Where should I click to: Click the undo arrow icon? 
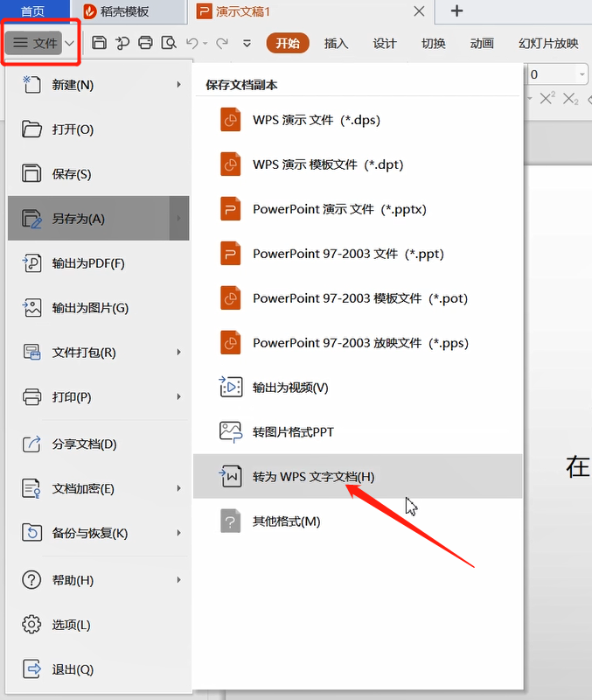(x=192, y=43)
